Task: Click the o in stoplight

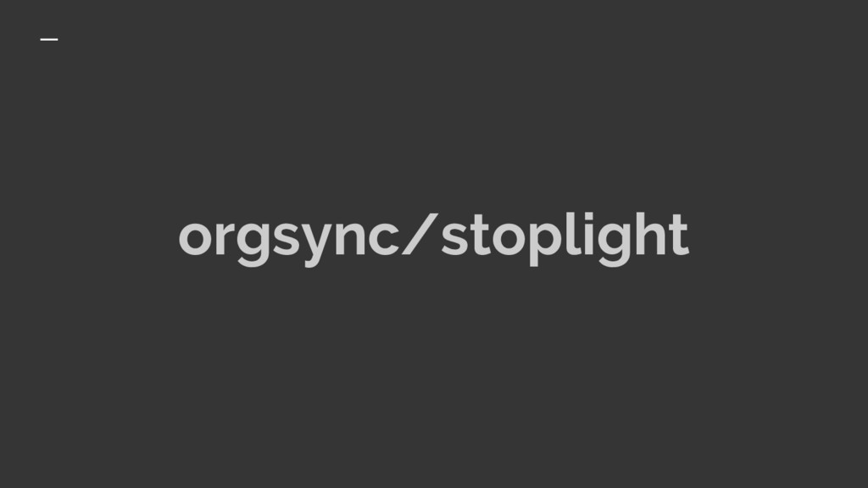Action: pyautogui.click(x=509, y=237)
